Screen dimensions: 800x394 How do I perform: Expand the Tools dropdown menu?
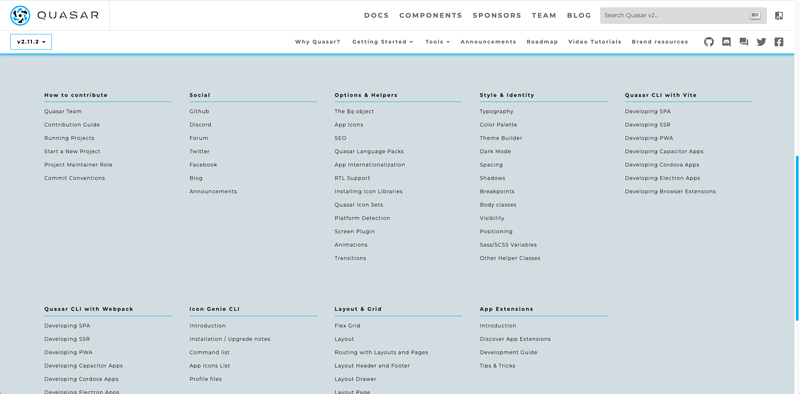437,42
